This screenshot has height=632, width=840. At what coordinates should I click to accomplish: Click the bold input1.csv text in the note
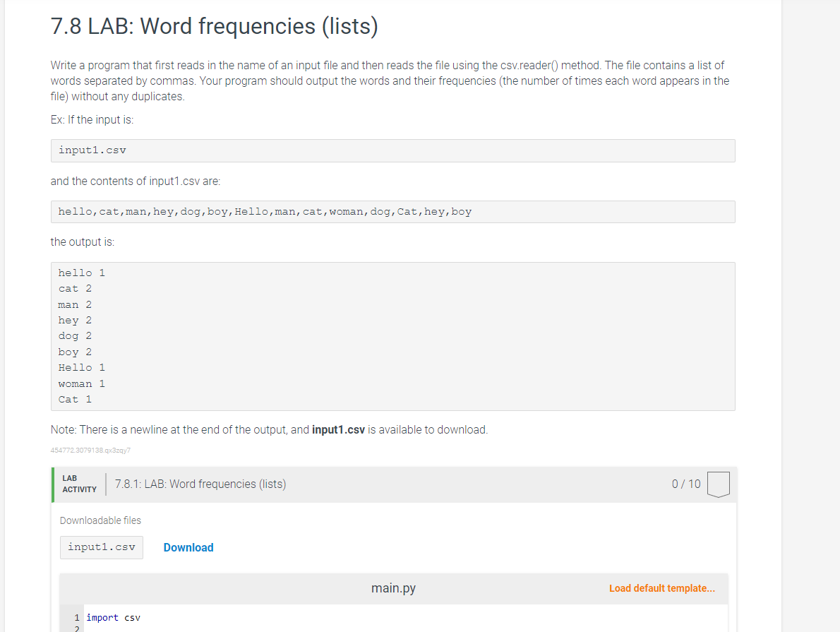[x=338, y=430]
